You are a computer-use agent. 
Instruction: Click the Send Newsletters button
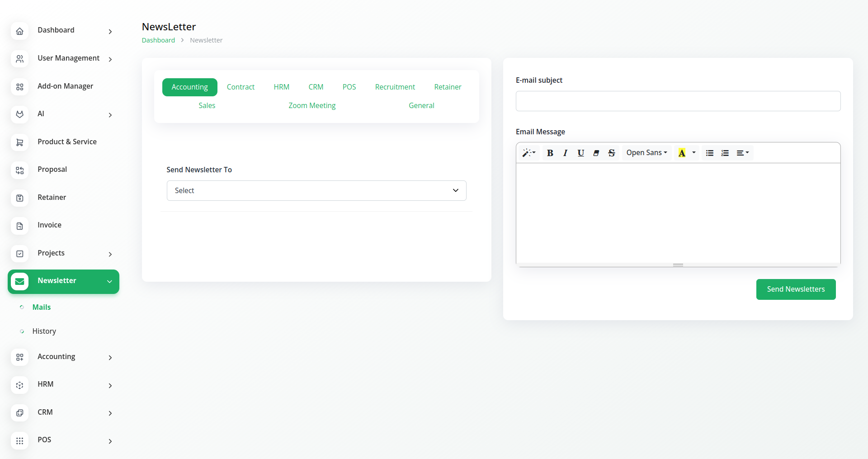pyautogui.click(x=796, y=289)
